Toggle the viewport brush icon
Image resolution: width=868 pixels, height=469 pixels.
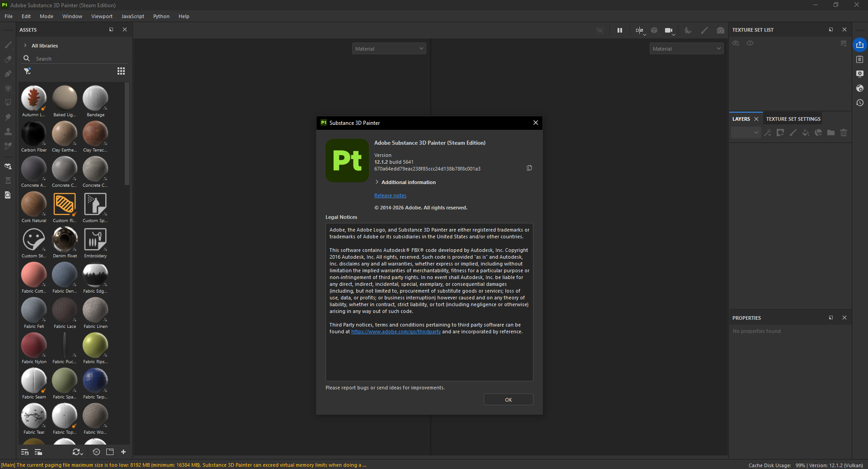pyautogui.click(x=704, y=30)
